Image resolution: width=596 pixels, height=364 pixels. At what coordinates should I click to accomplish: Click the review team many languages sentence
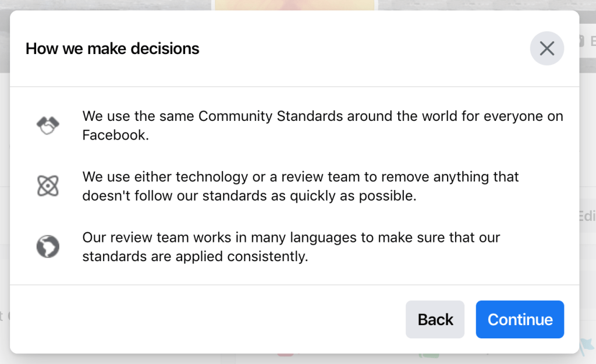(291, 247)
